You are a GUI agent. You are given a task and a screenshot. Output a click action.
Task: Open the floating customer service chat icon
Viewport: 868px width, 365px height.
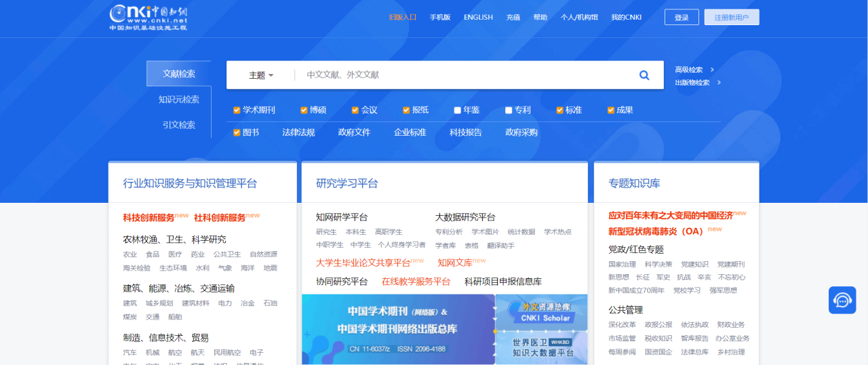(x=842, y=300)
